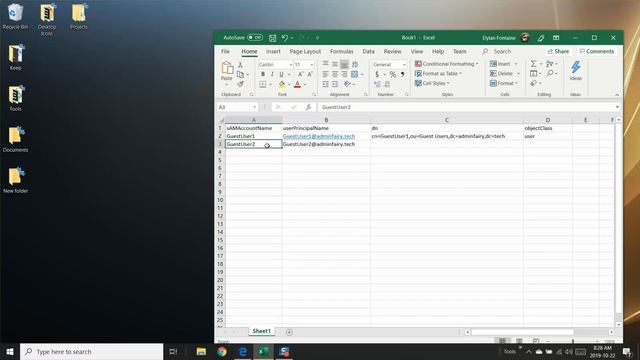This screenshot has height=360, width=640.
Task: Open GuestUser1@adminfairy.tech hyperlink
Action: 319,136
